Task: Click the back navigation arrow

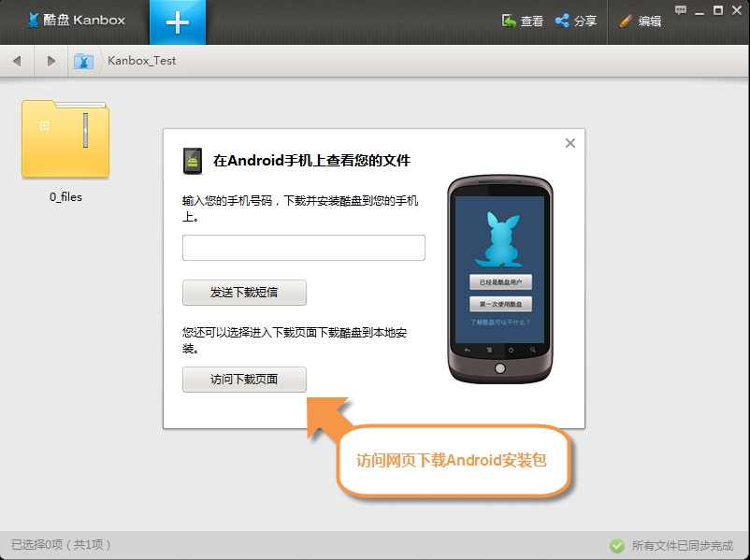Action: [16, 60]
